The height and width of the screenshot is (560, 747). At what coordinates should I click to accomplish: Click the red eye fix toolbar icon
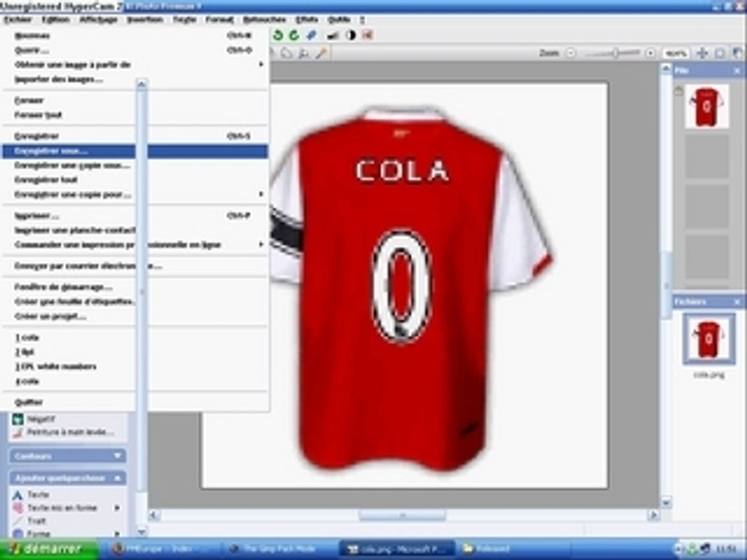click(x=367, y=35)
